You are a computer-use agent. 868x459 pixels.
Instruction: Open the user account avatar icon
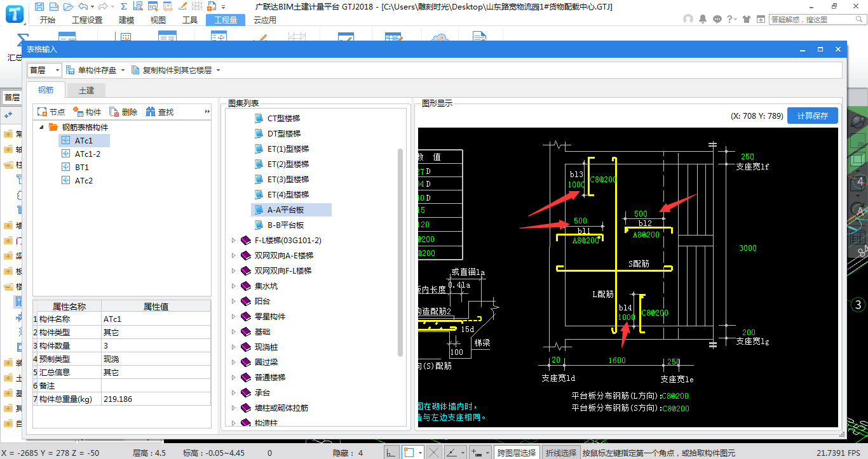pyautogui.click(x=688, y=19)
